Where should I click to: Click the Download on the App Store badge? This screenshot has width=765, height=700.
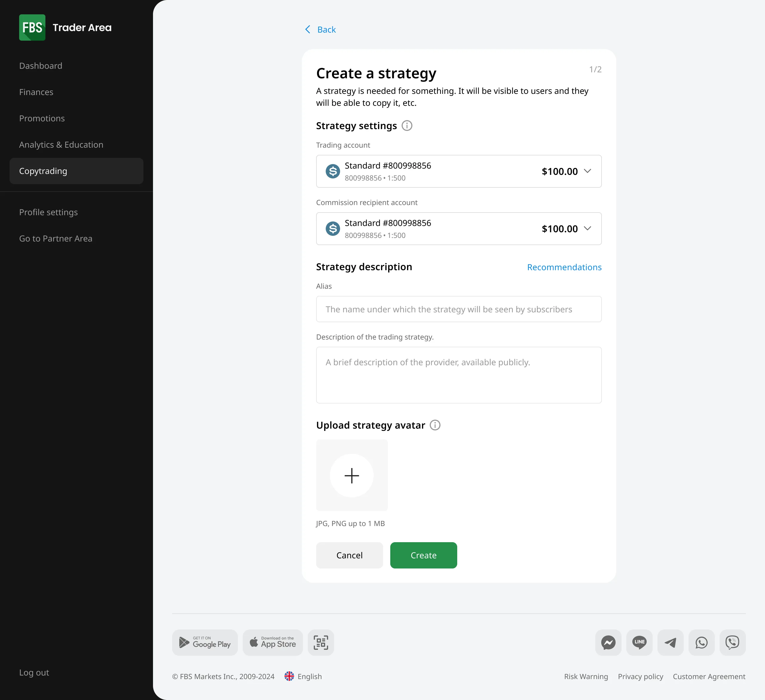click(273, 642)
